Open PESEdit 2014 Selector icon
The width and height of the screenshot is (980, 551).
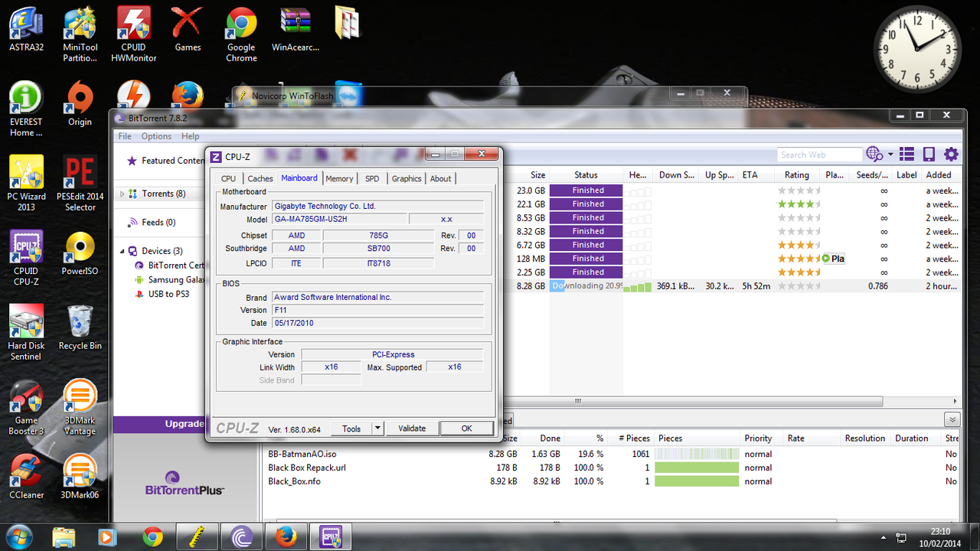80,184
